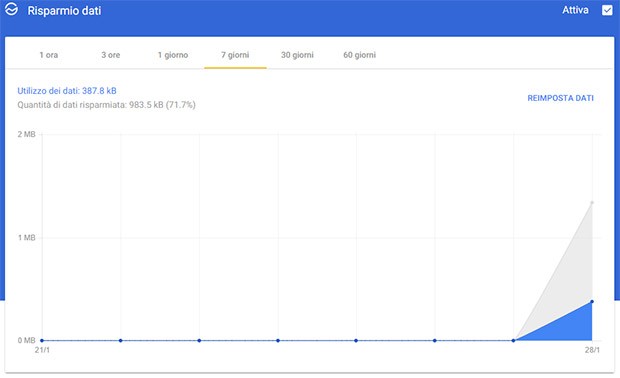620x378 pixels.
Task: Click the blue data point at 28/1
Action: pos(592,302)
